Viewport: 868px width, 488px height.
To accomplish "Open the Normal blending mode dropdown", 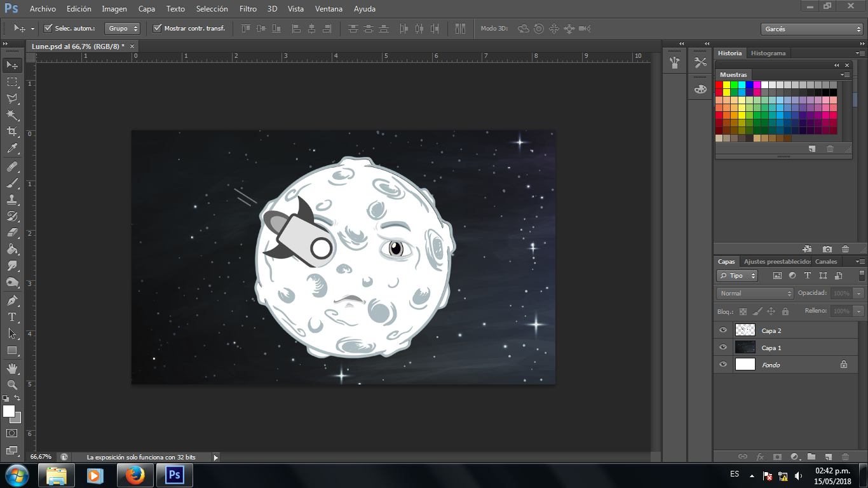I will 755,294.
